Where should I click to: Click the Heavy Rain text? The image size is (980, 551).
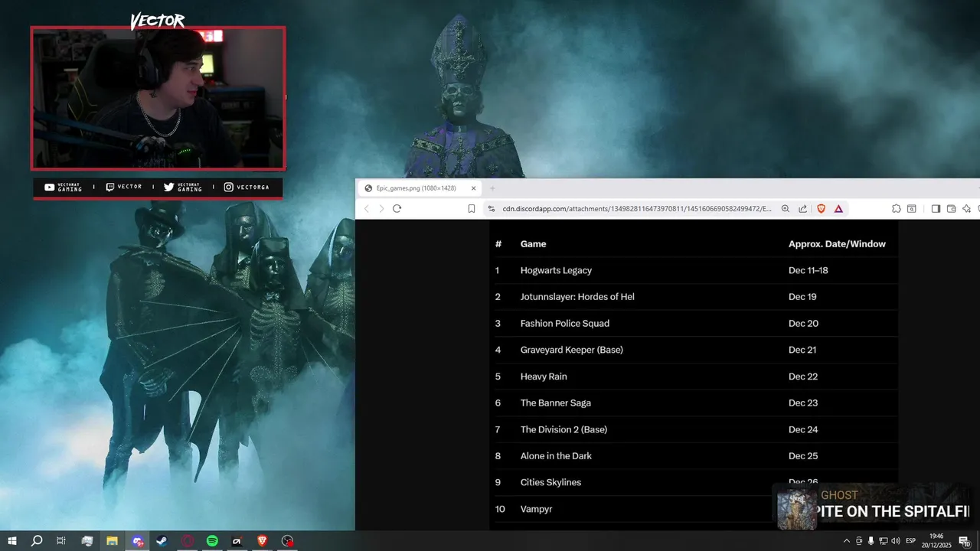click(544, 377)
